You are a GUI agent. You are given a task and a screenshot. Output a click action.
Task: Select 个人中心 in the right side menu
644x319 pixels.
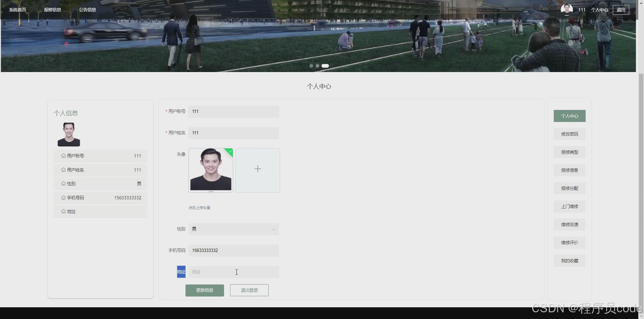pos(570,116)
